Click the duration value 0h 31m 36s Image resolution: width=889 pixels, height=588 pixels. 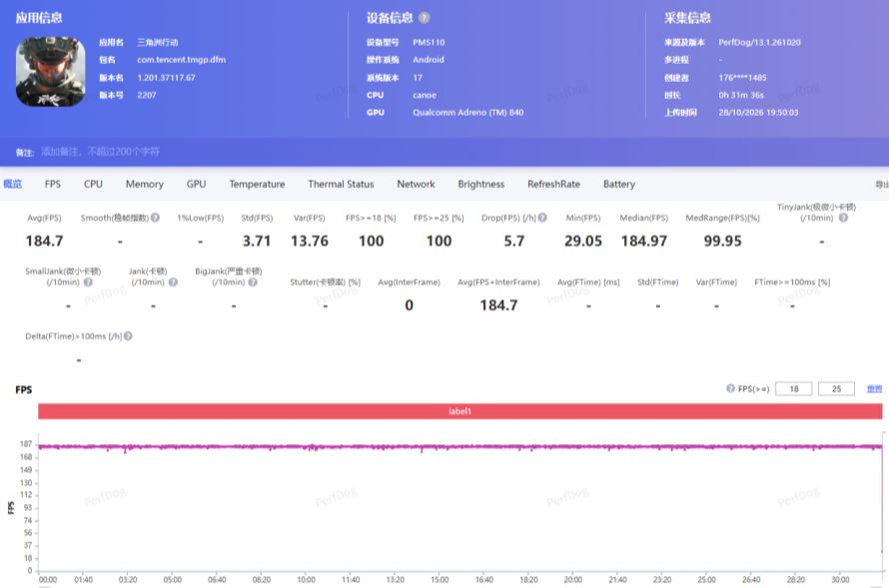point(741,95)
